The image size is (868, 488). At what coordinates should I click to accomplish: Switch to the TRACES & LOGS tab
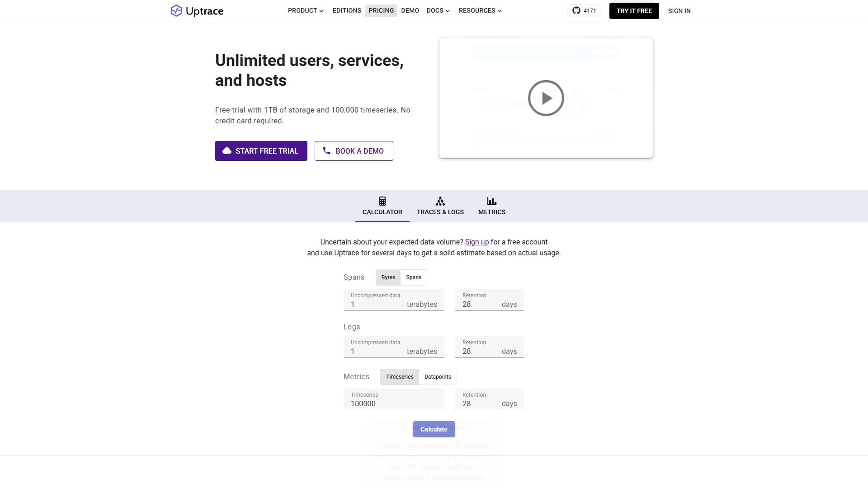click(440, 206)
